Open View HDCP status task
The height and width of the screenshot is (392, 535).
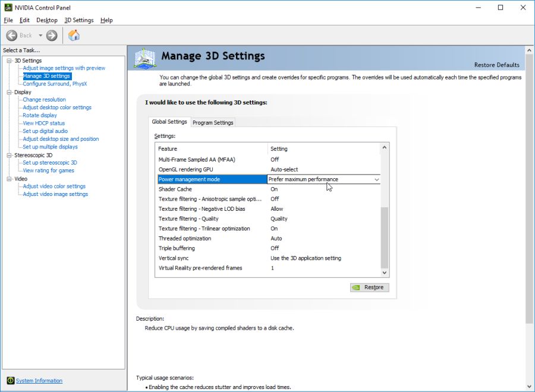[x=43, y=123]
